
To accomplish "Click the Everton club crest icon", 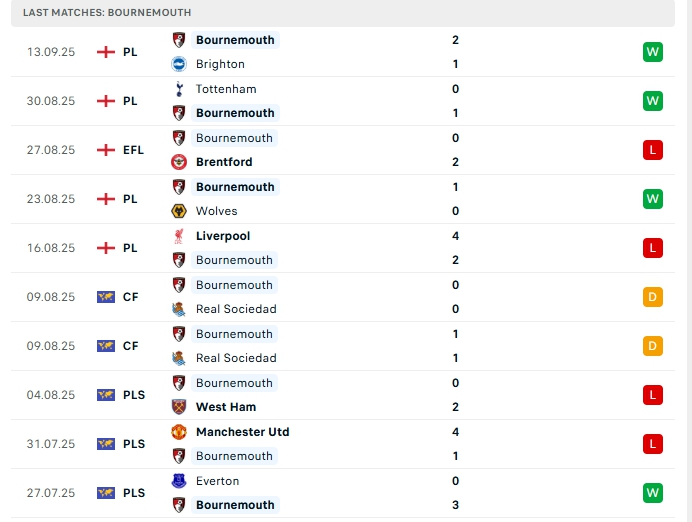I will (179, 481).
